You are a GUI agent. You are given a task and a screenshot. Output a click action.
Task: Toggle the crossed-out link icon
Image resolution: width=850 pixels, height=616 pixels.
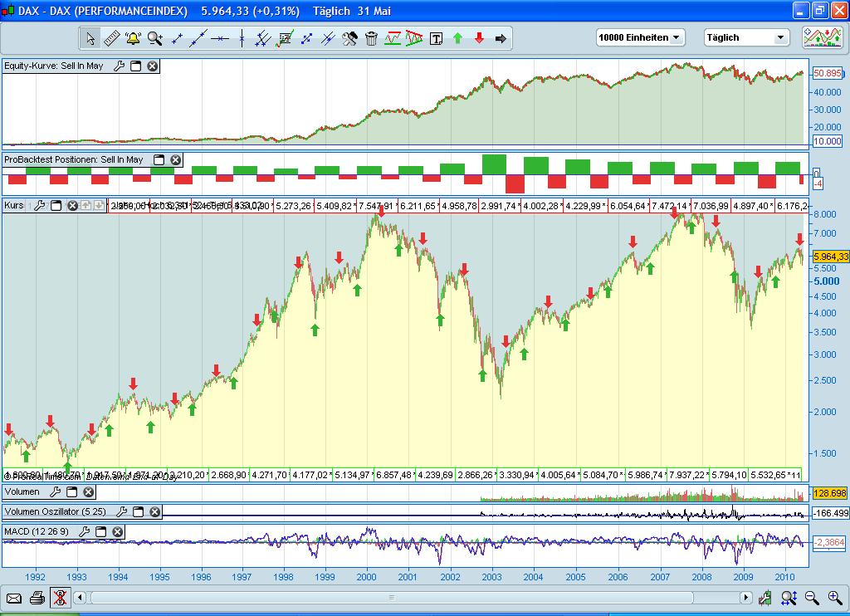60,598
